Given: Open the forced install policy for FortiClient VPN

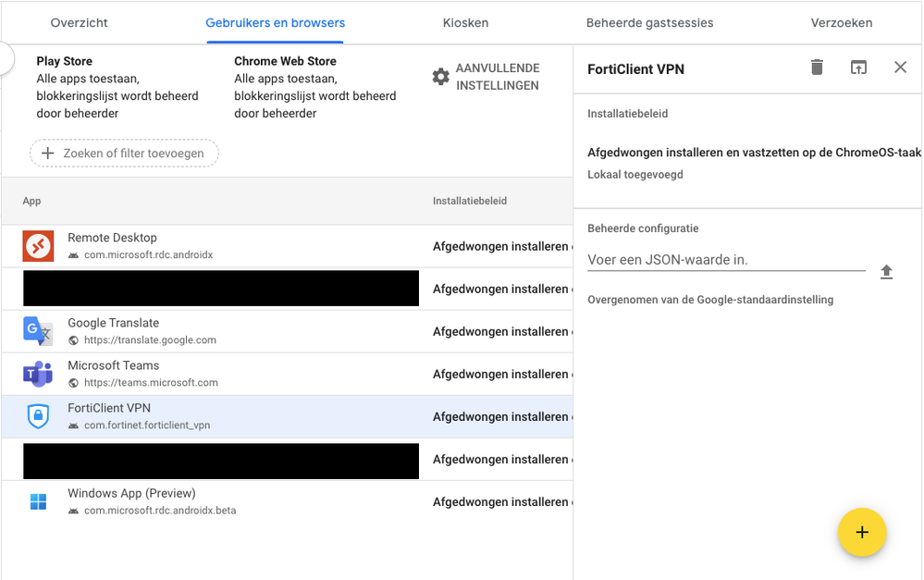Looking at the screenshot, I should pyautogui.click(x=501, y=417).
